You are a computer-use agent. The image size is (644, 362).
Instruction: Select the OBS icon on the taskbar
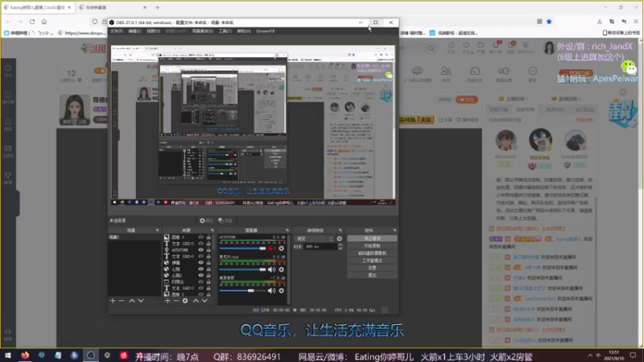91,356
